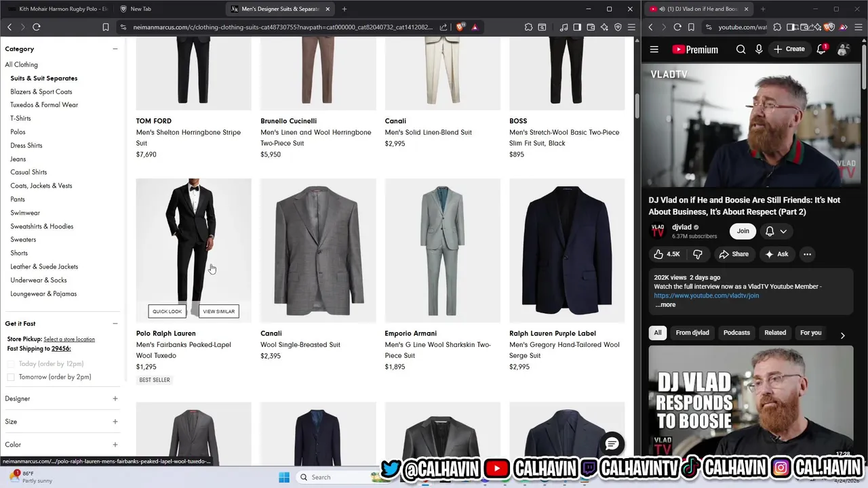Screen dimensions: 868x488
Task: Open the left browser's hamburger menu
Action: point(631,27)
